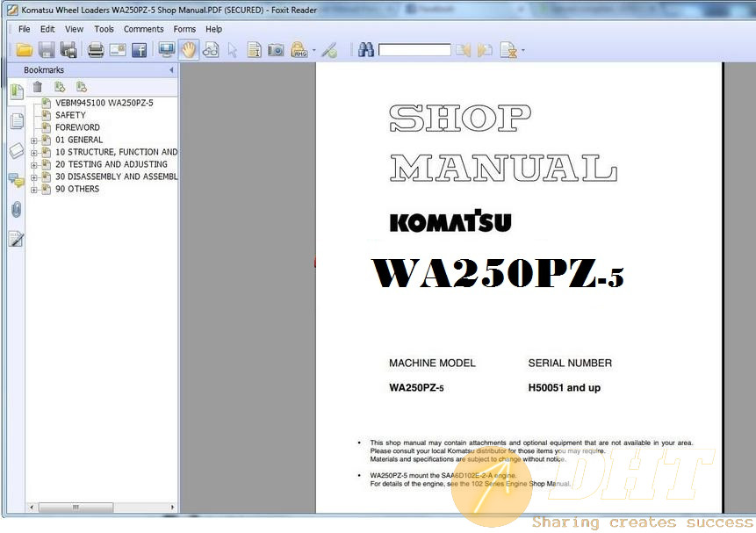Click the RMS padlock toolbar icon
The width and height of the screenshot is (756, 533).
pos(299,50)
